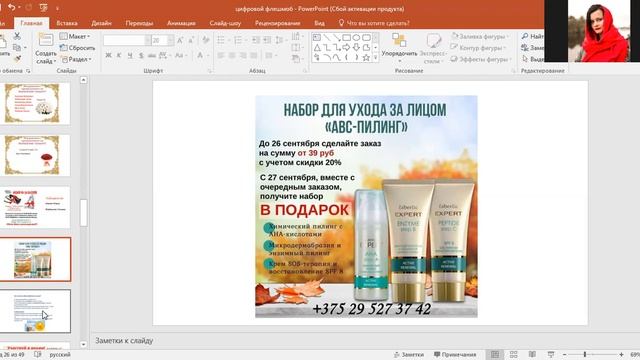
Task: Select the selected АВС-пилинг slide thumbnail
Action: 35,260
